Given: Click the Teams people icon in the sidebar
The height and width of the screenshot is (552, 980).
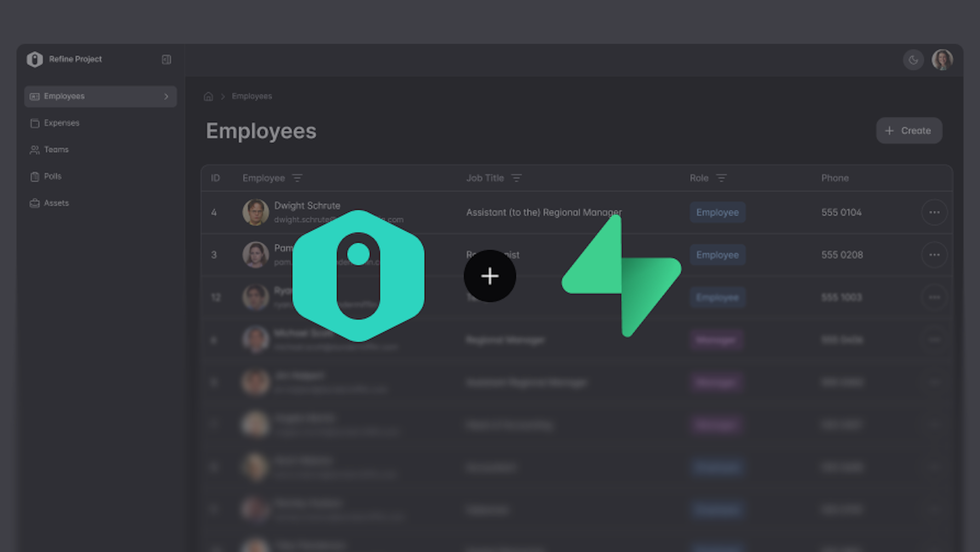Looking at the screenshot, I should click(34, 150).
